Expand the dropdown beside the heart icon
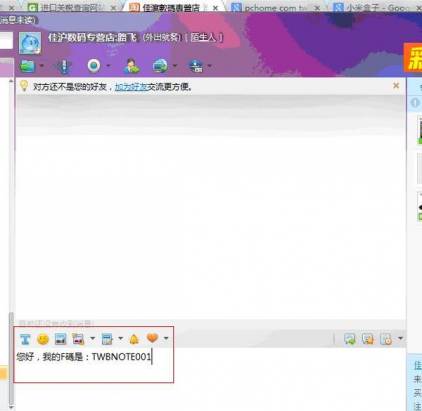The height and width of the screenshot is (411, 422). coord(166,339)
